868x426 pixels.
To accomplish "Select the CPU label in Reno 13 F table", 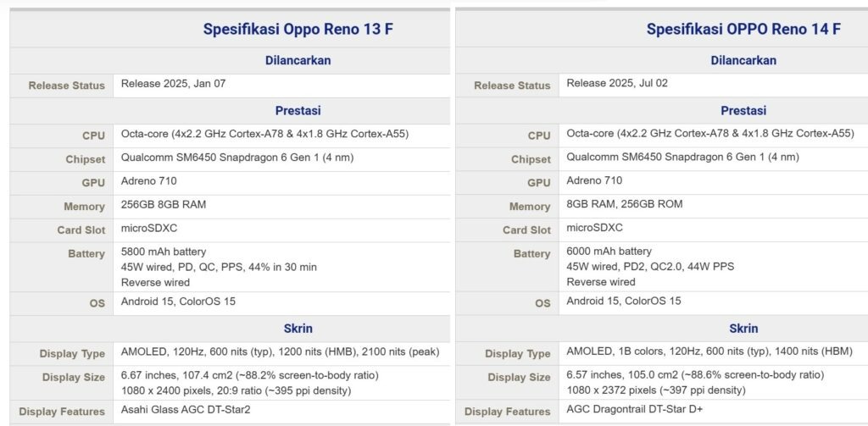I will coord(93,136).
